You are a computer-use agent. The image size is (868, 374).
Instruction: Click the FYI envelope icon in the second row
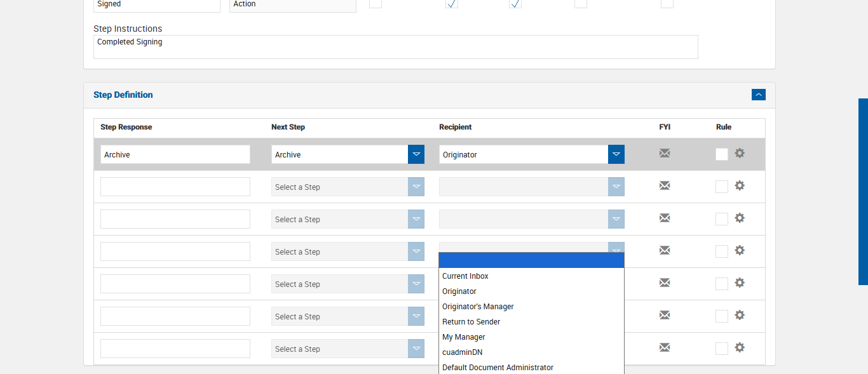pos(665,185)
